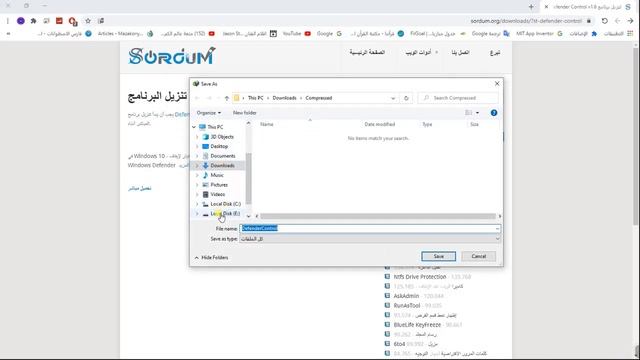
Task: Select Documents in the folder tree
Action: (222, 156)
